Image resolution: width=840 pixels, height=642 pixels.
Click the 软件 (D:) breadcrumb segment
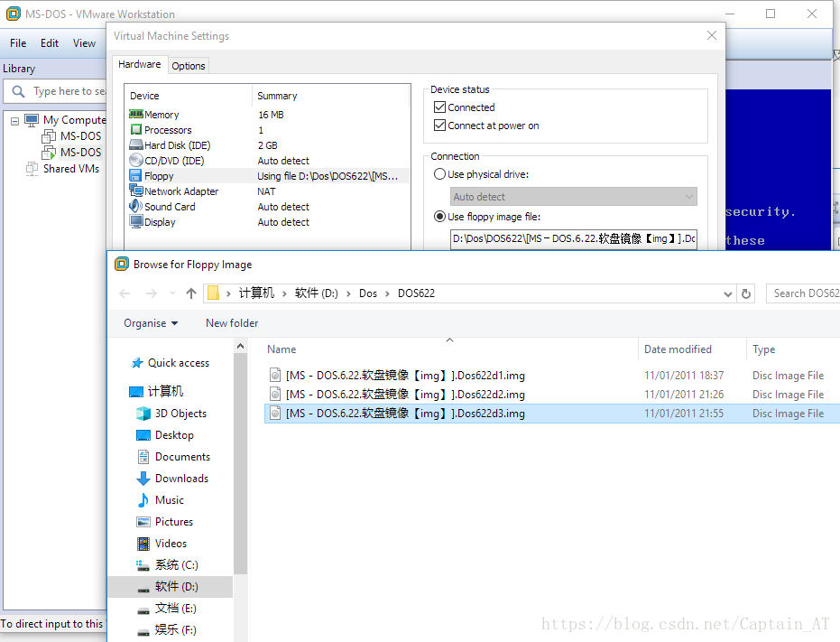pyautogui.click(x=316, y=293)
